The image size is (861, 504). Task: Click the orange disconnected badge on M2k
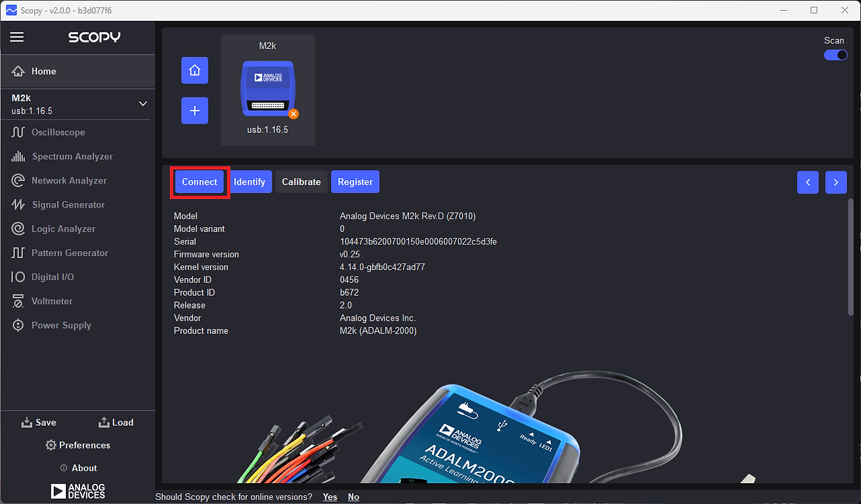[293, 114]
